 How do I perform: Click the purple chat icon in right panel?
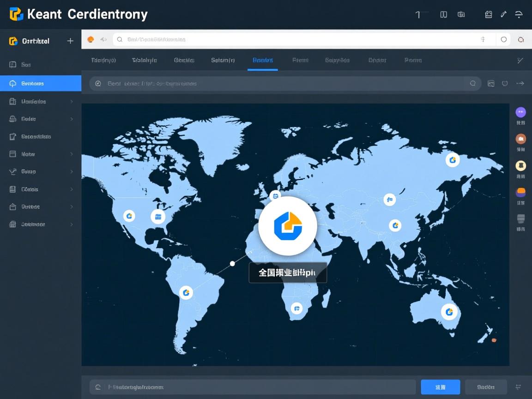pyautogui.click(x=520, y=112)
